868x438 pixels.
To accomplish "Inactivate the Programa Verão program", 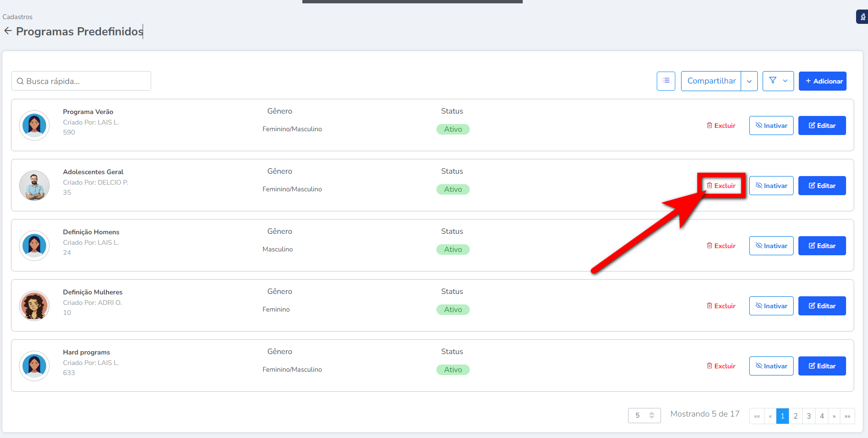I will pyautogui.click(x=771, y=125).
